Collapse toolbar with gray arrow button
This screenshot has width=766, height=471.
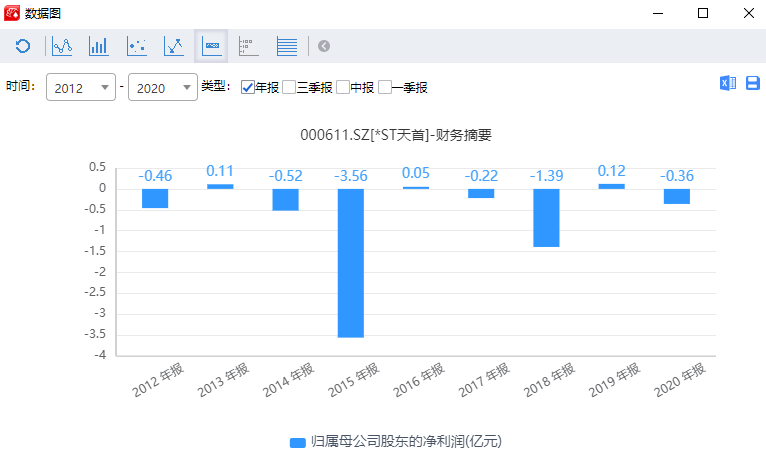(324, 46)
